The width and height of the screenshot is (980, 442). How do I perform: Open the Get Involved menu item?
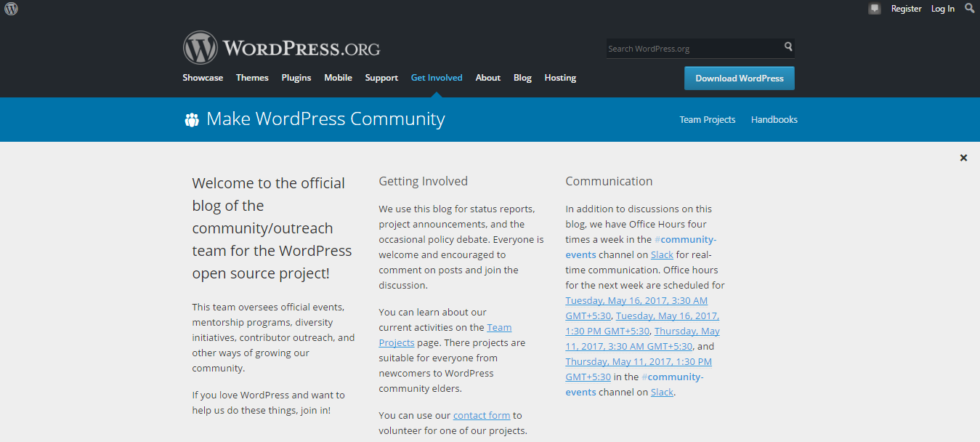point(437,78)
